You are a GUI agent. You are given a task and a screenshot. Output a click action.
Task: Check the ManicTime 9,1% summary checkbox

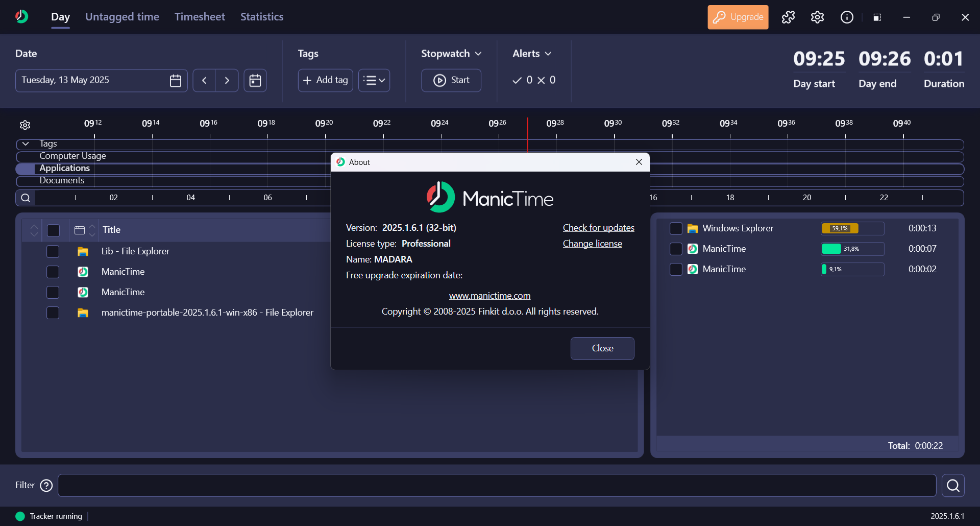[x=676, y=269]
